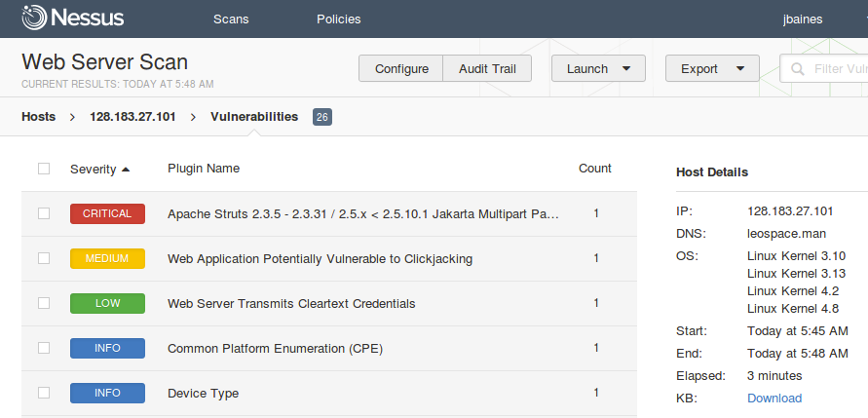868x418 pixels.
Task: Expand the Launch dropdown
Action: coord(598,68)
